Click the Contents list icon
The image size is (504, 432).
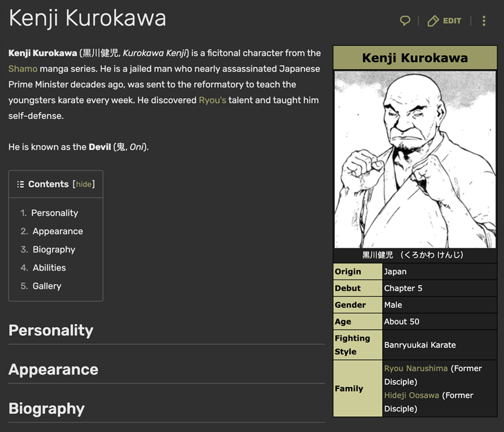(x=20, y=184)
